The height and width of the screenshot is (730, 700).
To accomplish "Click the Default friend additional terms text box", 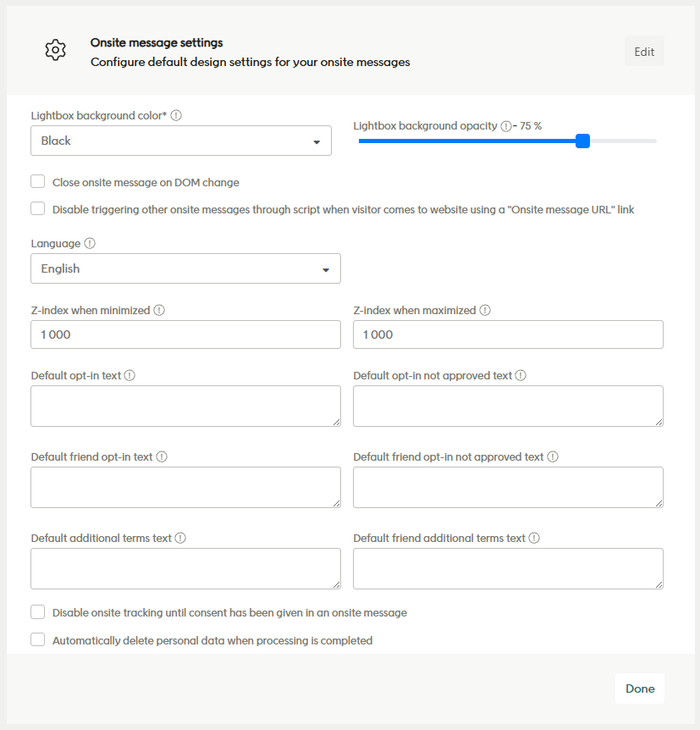I will point(507,568).
